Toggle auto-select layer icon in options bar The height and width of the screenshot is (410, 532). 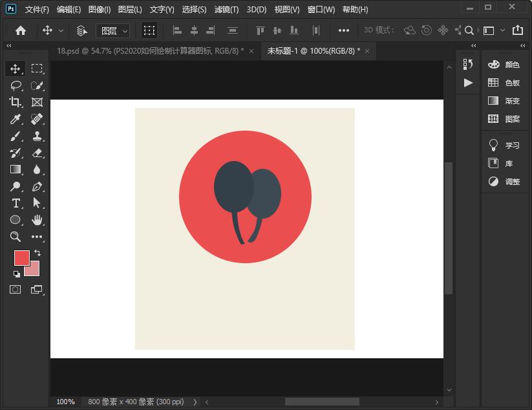click(x=81, y=30)
